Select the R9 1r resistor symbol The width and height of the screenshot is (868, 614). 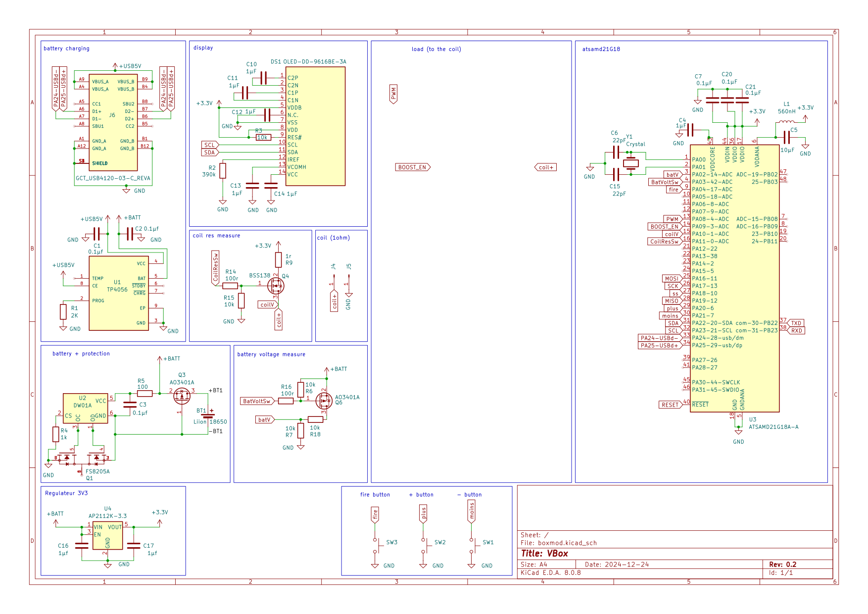point(279,260)
